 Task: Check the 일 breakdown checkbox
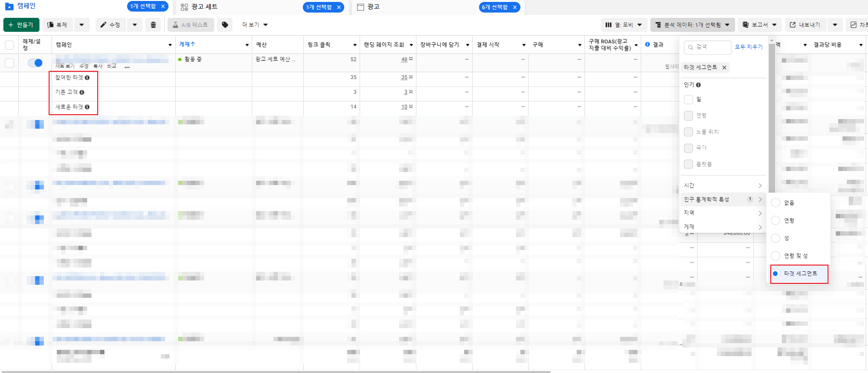pos(688,99)
